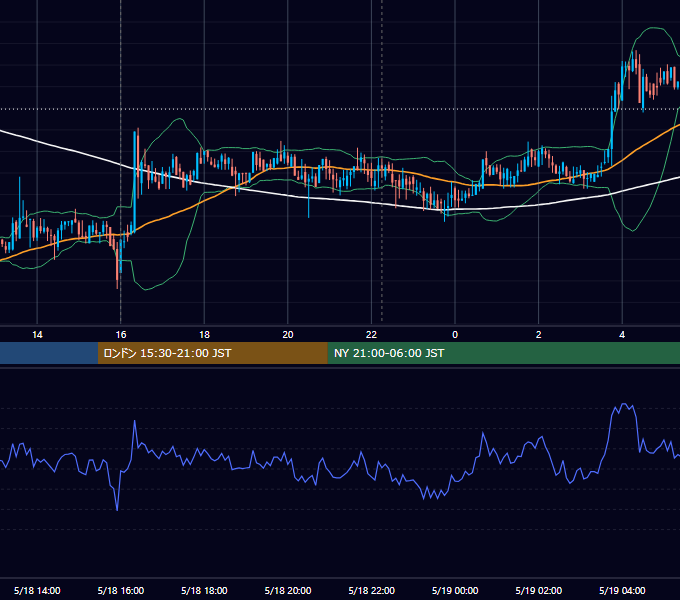680x600 pixels.
Task: Click the 5/19 00:00 date label
Action: click(455, 590)
